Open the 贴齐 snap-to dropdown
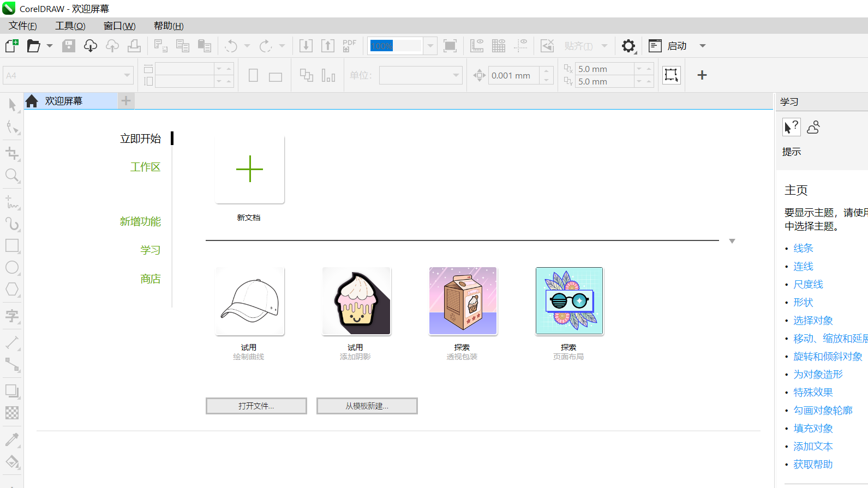This screenshot has height=488, width=868. [x=604, y=46]
